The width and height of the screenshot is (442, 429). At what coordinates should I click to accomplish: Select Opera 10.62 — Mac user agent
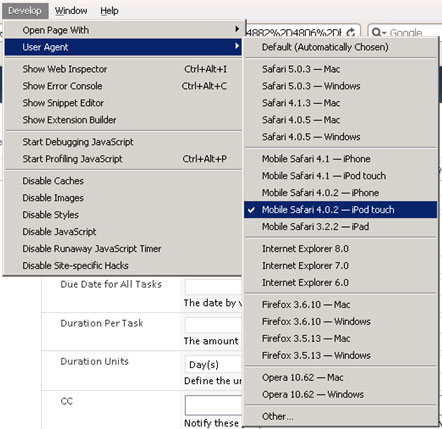click(340, 378)
